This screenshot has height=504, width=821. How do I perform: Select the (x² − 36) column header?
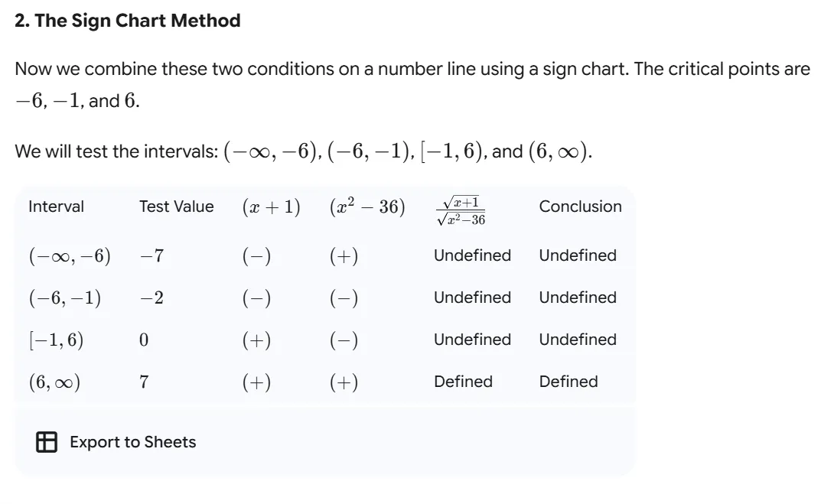(x=367, y=206)
